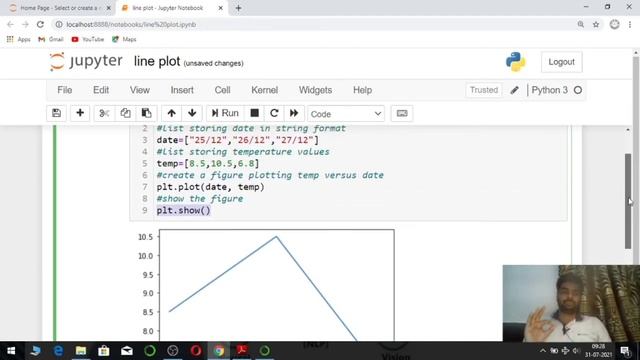Open the Apps bookmarks shortcut
This screenshot has height=360, width=640.
[x=18, y=39]
